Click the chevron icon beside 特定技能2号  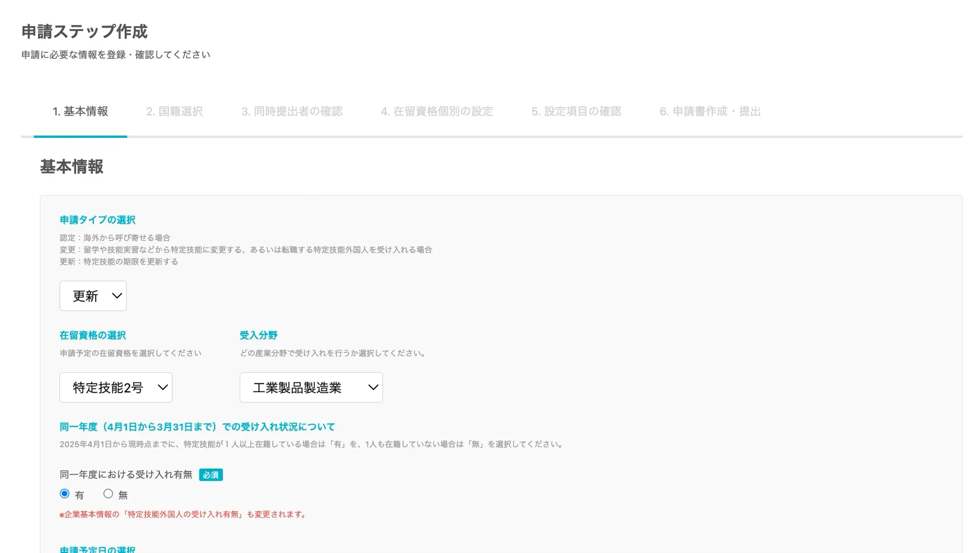(162, 387)
